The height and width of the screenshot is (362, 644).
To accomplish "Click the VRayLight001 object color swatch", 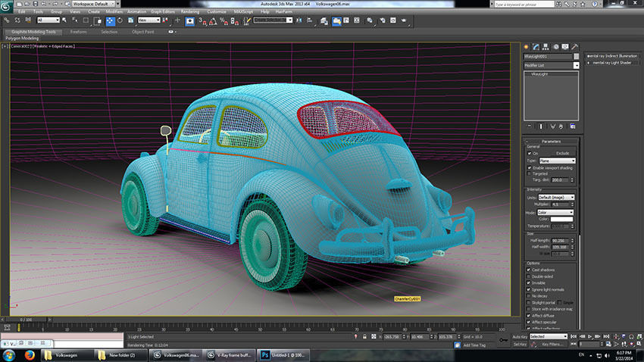I will 577,56.
